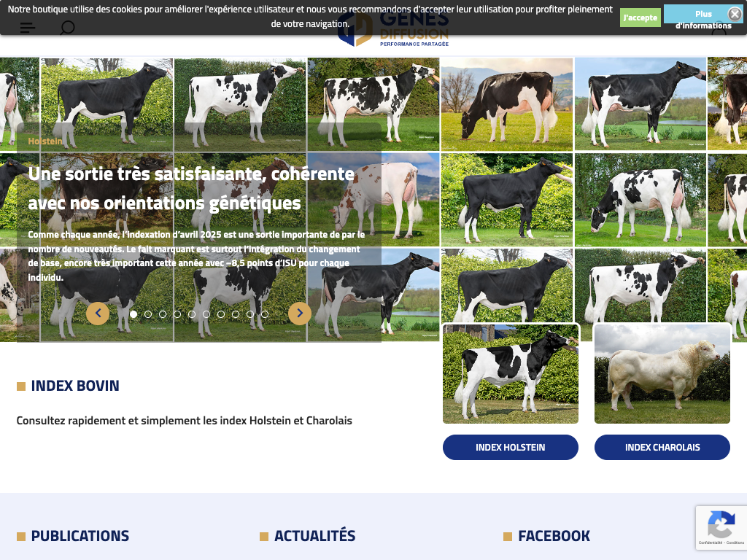Image resolution: width=747 pixels, height=560 pixels.
Task: Click the Holstein cow thumbnail image
Action: [510, 374]
